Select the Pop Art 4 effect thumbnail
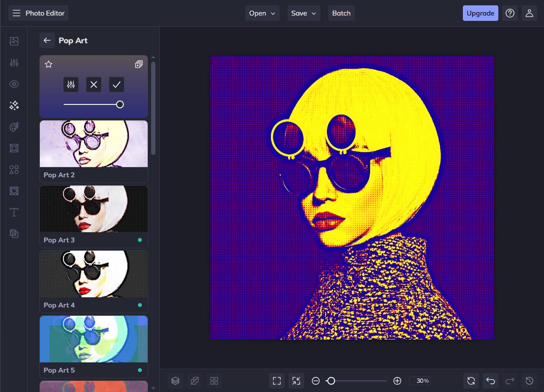Viewport: 544px width, 392px height. click(94, 274)
